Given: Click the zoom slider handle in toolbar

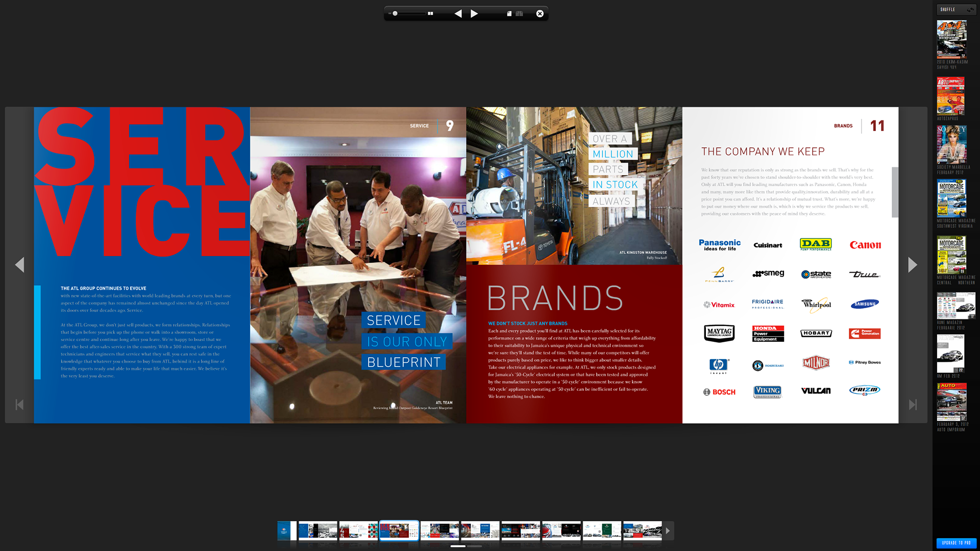Looking at the screenshot, I should [x=395, y=14].
